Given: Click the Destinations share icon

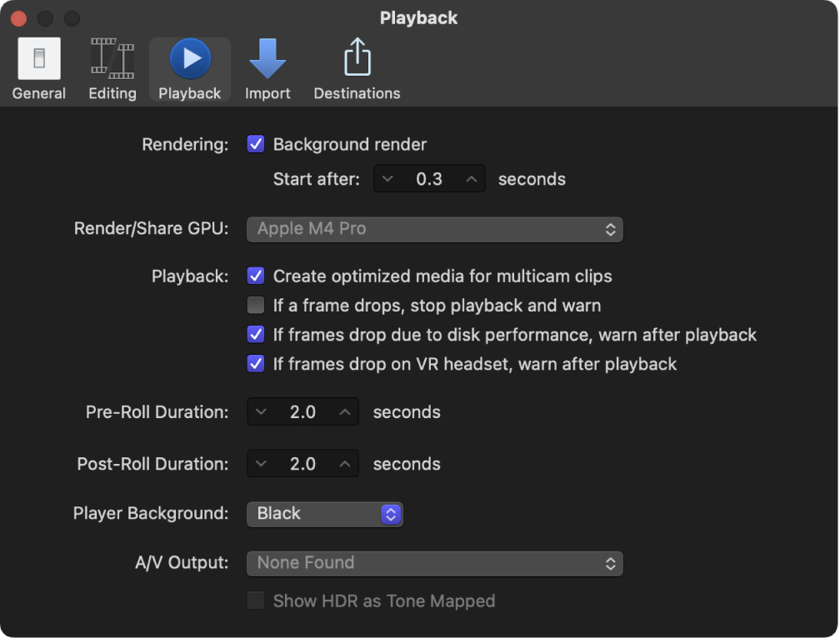Looking at the screenshot, I should click(x=357, y=68).
